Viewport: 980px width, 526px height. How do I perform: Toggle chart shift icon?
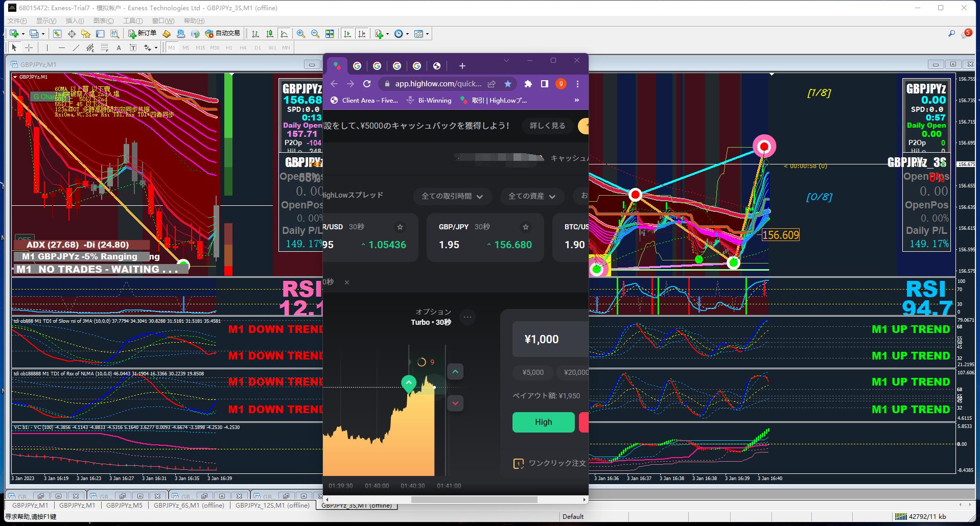[362, 34]
